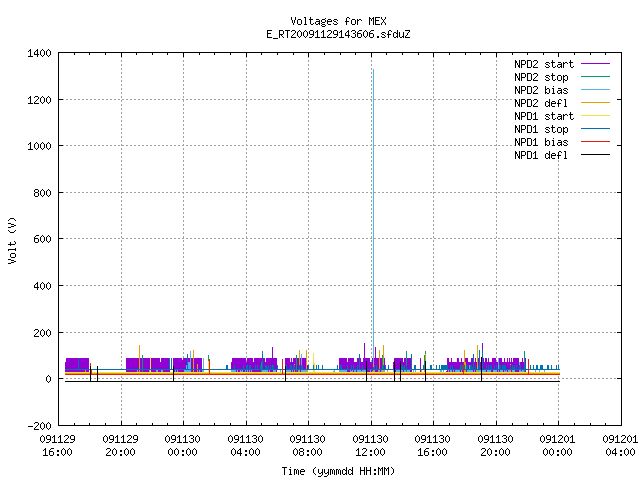
Task: Click the '091201 00:00' time label
Action: (557, 446)
